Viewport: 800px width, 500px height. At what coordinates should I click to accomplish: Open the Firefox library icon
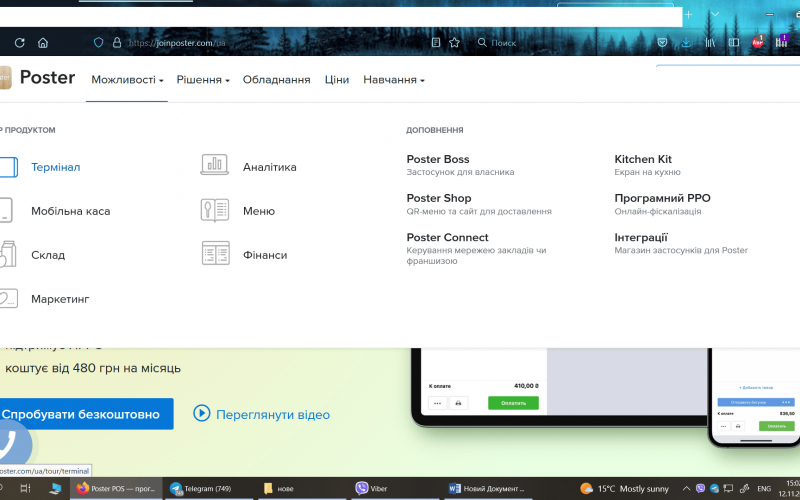(x=710, y=43)
